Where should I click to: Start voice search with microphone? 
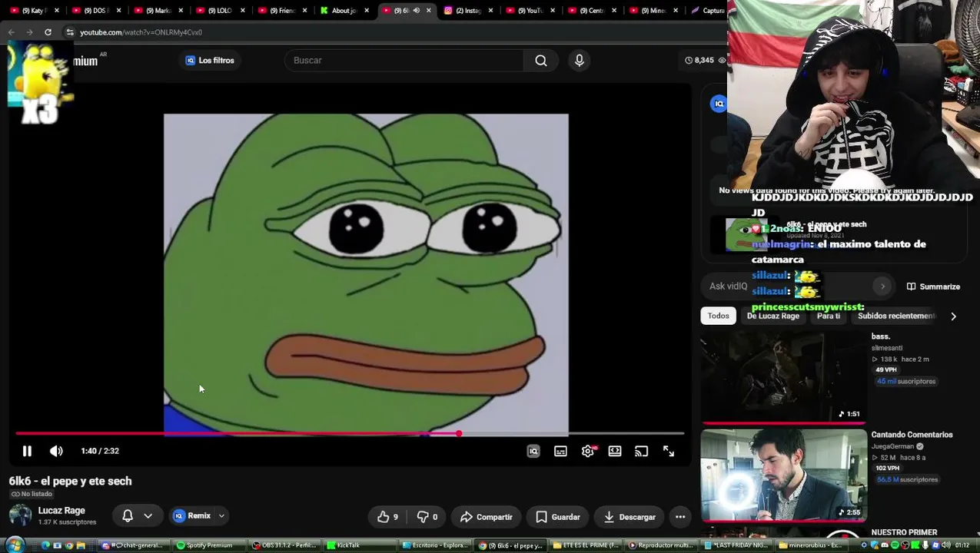coord(580,61)
